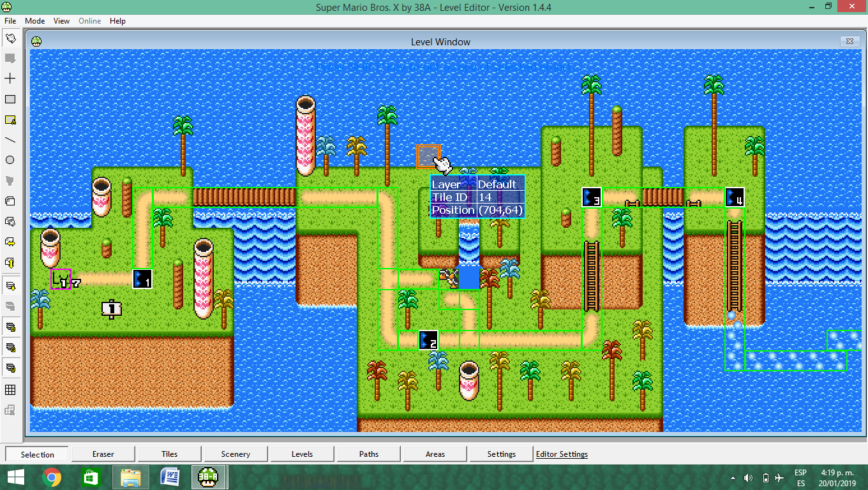Open the Paths tab
The width and height of the screenshot is (868, 490).
(x=369, y=454)
